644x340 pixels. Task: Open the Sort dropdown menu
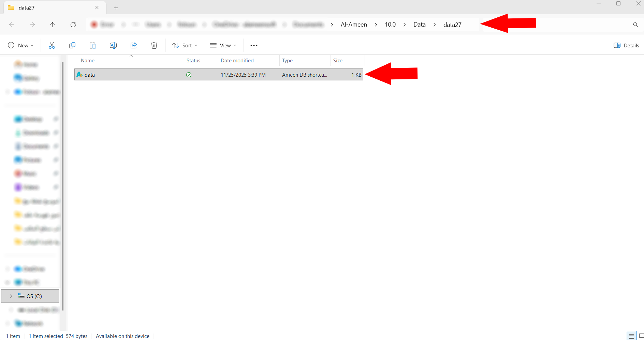185,45
